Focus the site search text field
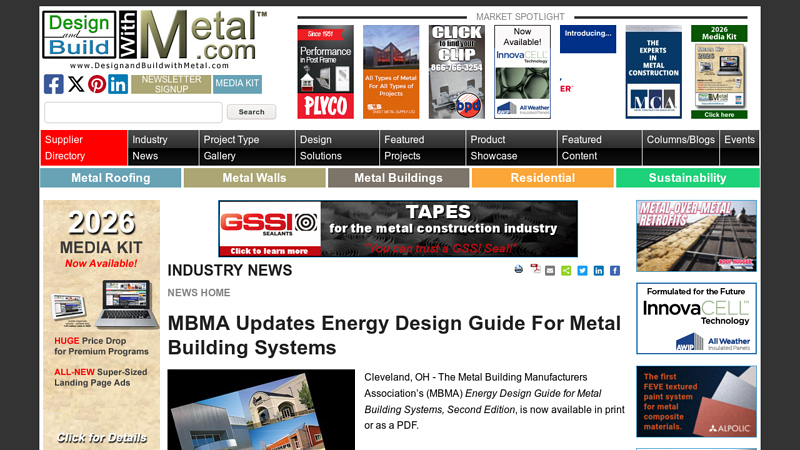Screen dimensions: 800x450 click(x=133, y=112)
